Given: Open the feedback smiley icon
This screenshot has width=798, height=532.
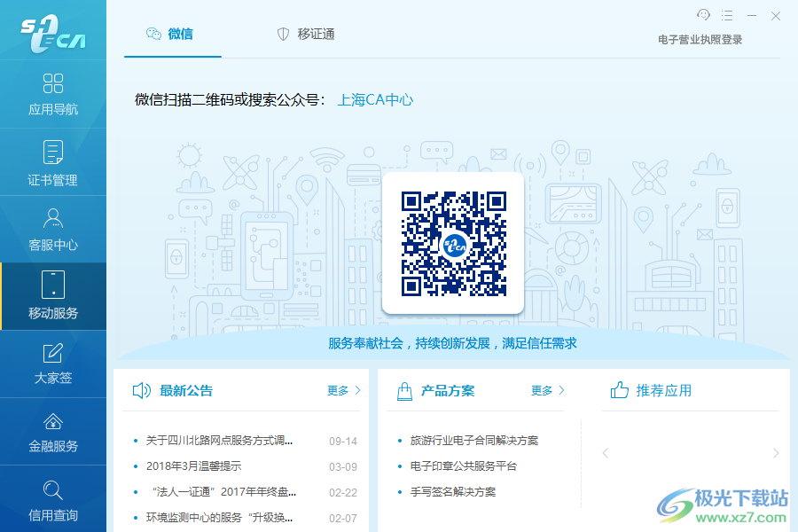Looking at the screenshot, I should click(703, 15).
